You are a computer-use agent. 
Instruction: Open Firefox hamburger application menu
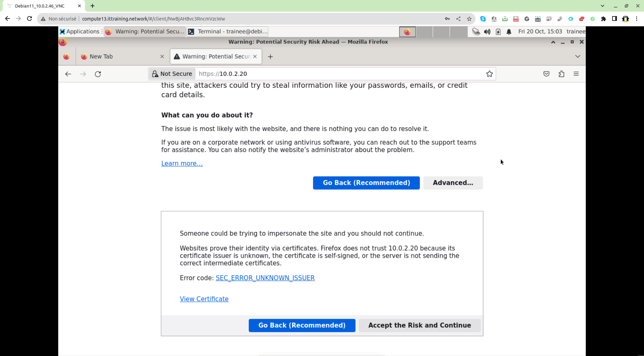[576, 74]
